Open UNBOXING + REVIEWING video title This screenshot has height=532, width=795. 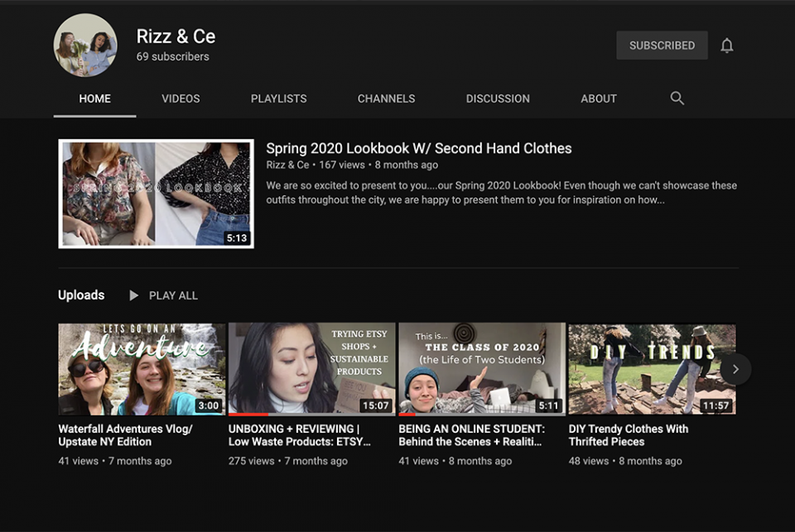pyautogui.click(x=299, y=435)
